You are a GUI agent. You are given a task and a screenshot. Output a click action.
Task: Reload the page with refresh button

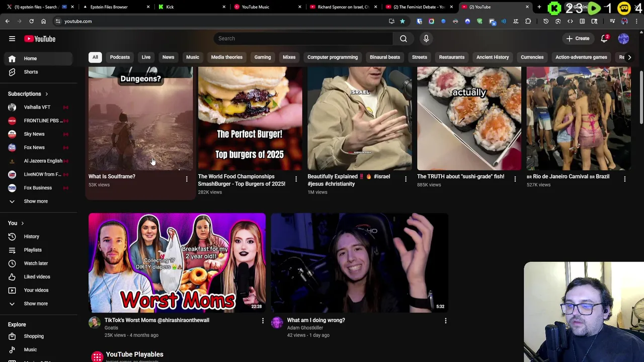[x=31, y=21]
